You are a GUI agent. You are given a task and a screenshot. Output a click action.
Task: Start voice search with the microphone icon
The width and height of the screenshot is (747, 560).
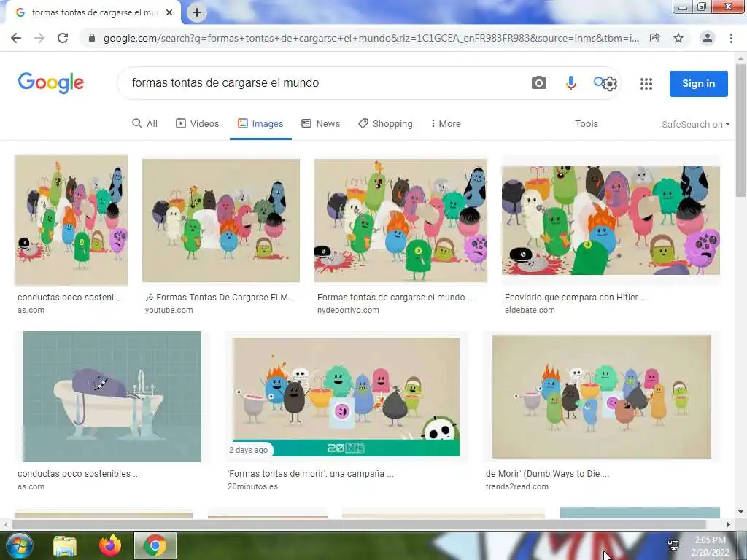(570, 83)
